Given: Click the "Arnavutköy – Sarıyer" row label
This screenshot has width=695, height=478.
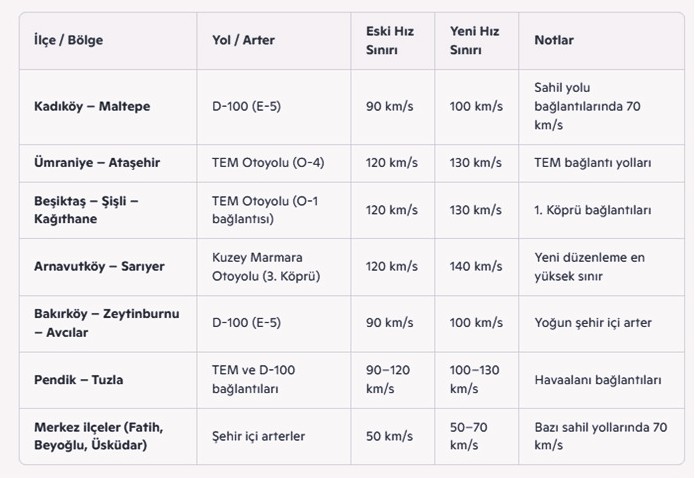Looking at the screenshot, I should coord(99,266).
